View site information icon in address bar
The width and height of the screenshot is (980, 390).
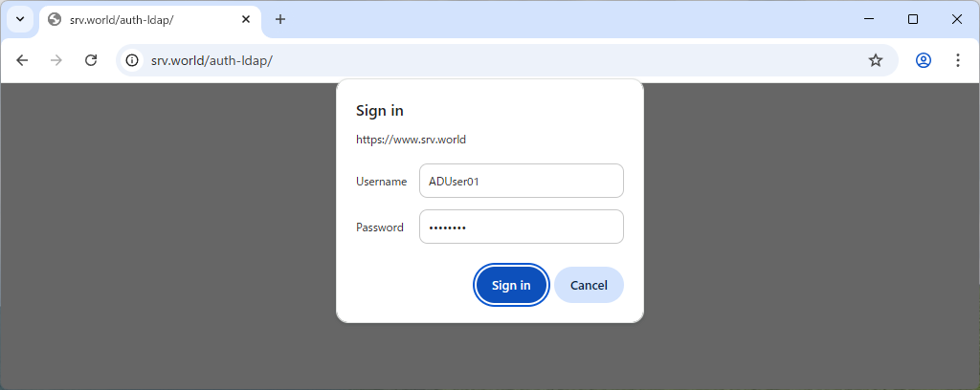(x=133, y=60)
